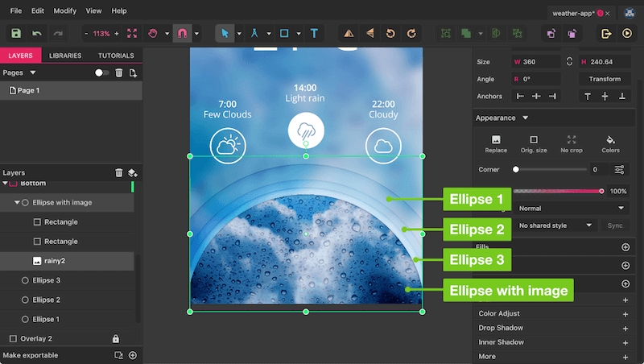The height and width of the screenshot is (364, 644).
Task: Switch to the Libraries tab
Action: (x=65, y=56)
